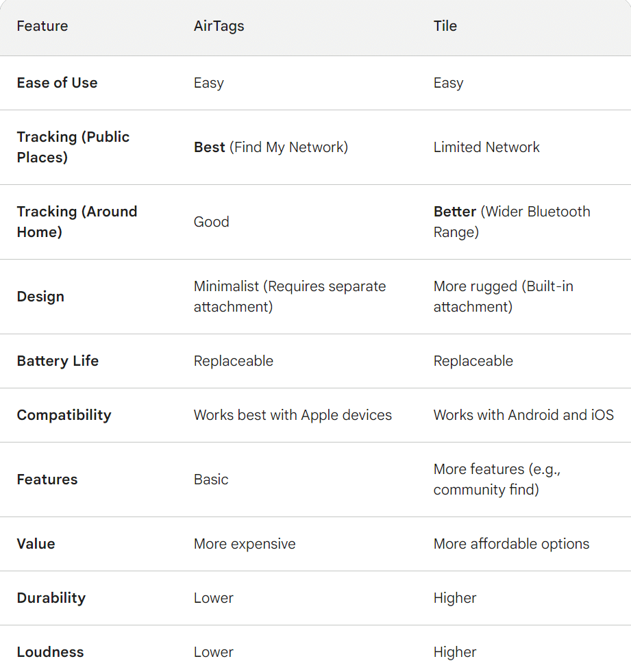Select the bold Best (Find My Network) cell
631x672 pixels.
click(x=271, y=147)
